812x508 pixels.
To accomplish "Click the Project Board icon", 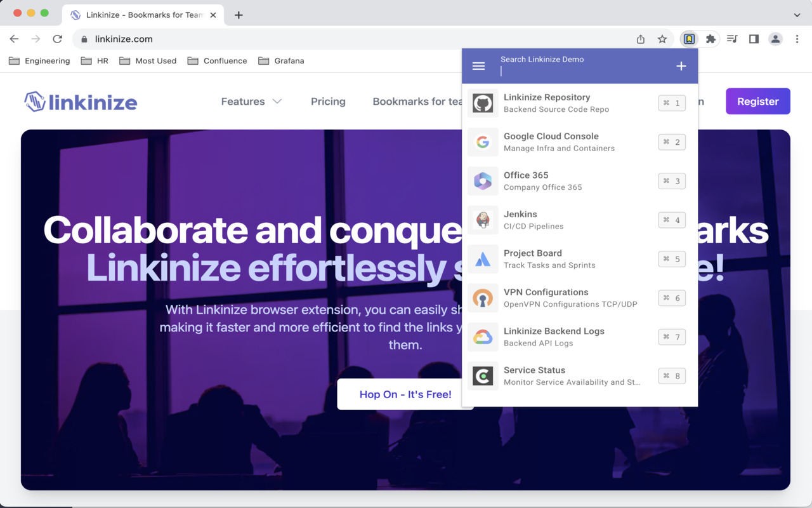I will pos(483,259).
